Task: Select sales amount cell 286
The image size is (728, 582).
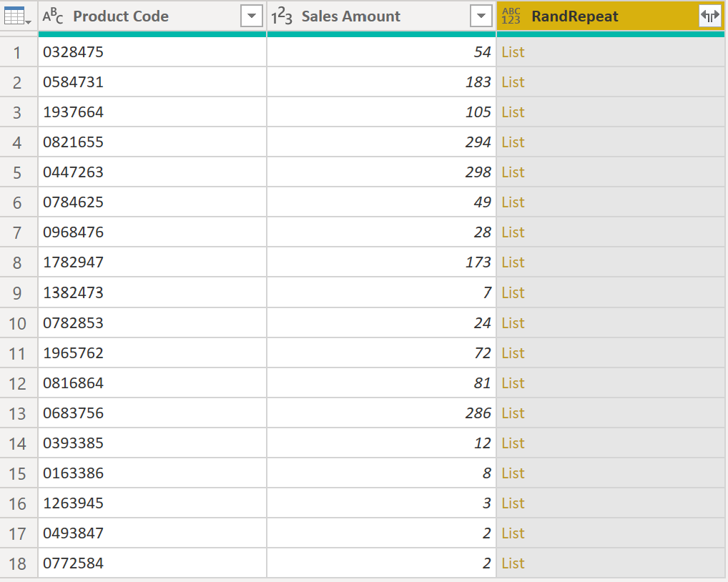Action: click(x=382, y=413)
